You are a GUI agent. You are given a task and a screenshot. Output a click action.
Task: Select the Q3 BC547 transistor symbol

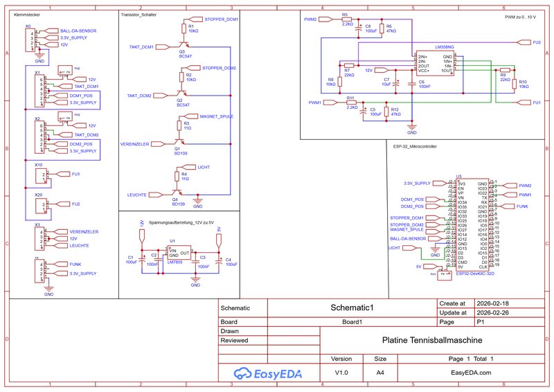(184, 45)
